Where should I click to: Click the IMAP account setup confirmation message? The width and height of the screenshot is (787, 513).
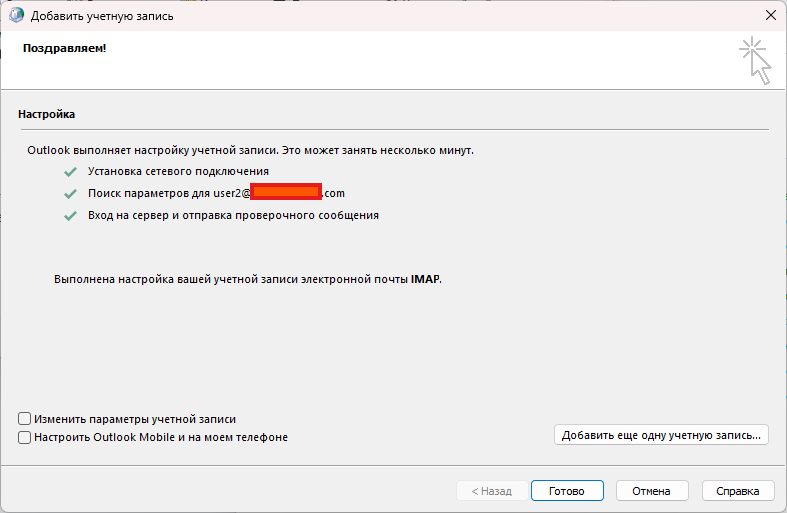[247, 280]
